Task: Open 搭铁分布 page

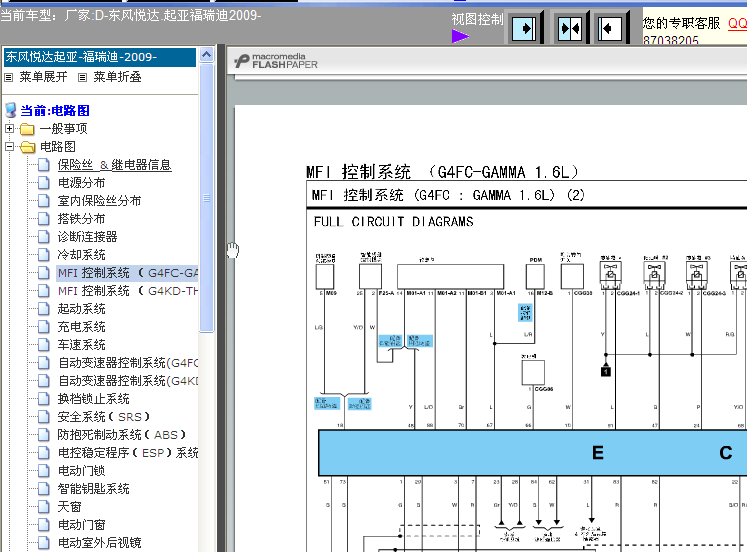Action: tap(81, 219)
